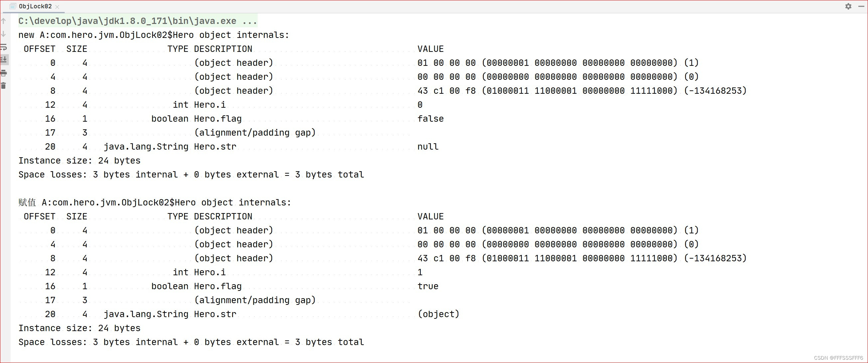
Task: Click Hero.i value '0' in new A block
Action: pos(420,105)
